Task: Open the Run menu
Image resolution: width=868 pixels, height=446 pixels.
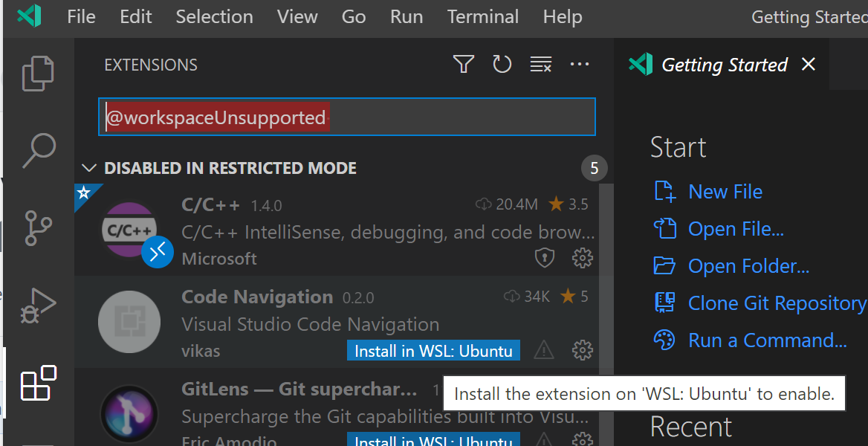Action: (407, 16)
